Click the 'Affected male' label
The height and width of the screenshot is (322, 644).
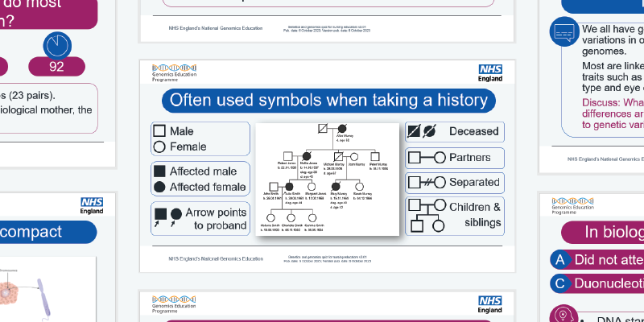point(204,171)
